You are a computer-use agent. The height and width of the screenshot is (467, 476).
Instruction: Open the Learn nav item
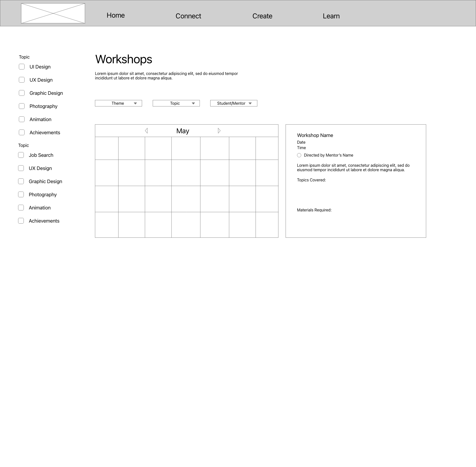(331, 16)
